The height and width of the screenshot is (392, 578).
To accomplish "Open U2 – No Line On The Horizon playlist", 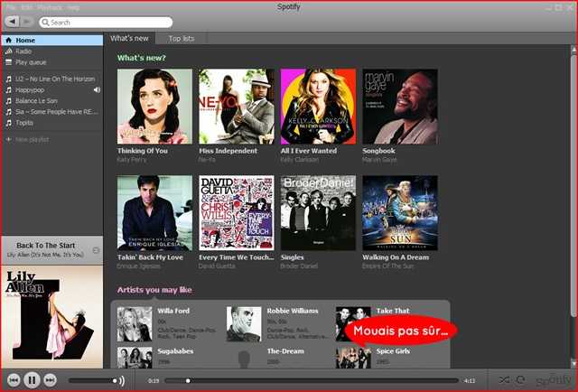I will [52, 79].
